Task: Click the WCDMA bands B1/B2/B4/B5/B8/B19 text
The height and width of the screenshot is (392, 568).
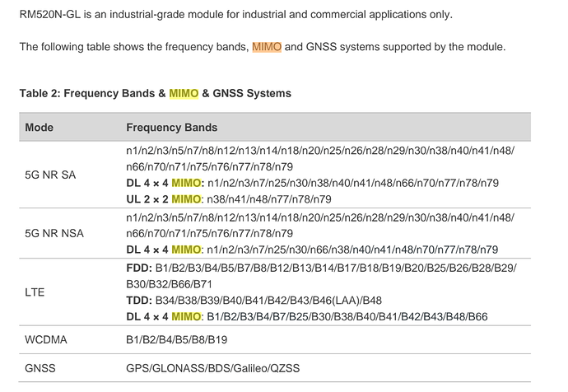Action: (176, 338)
